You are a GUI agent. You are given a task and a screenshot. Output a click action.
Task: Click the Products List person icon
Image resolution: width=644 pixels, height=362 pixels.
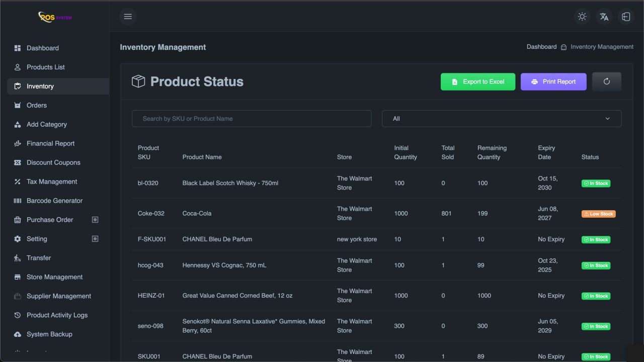[x=18, y=67]
